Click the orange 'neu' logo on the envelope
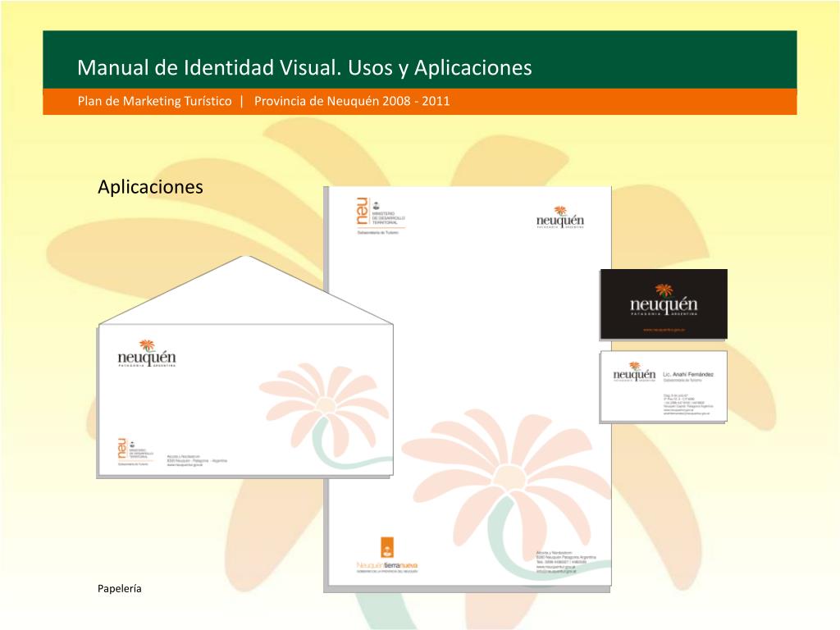The image size is (840, 630). (x=135, y=452)
